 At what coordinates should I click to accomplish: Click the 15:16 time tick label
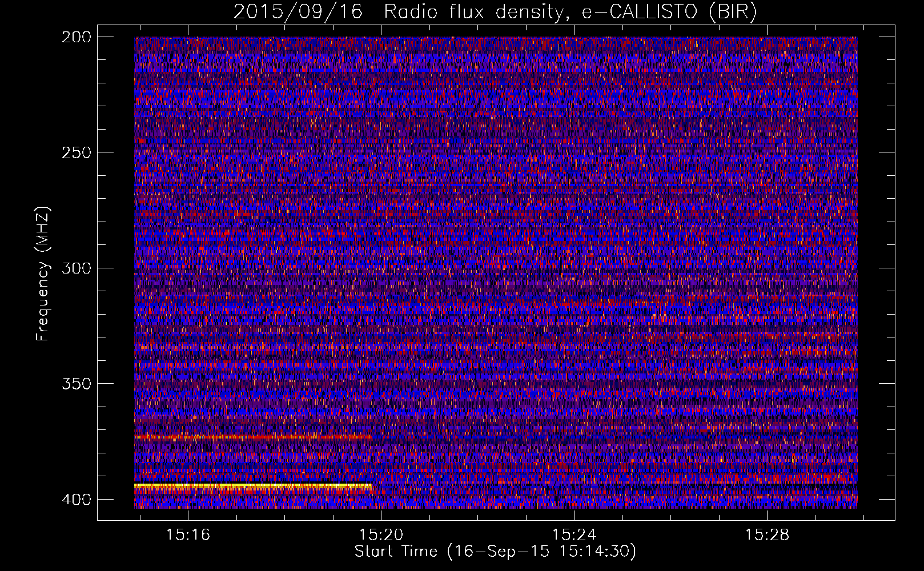click(x=188, y=534)
